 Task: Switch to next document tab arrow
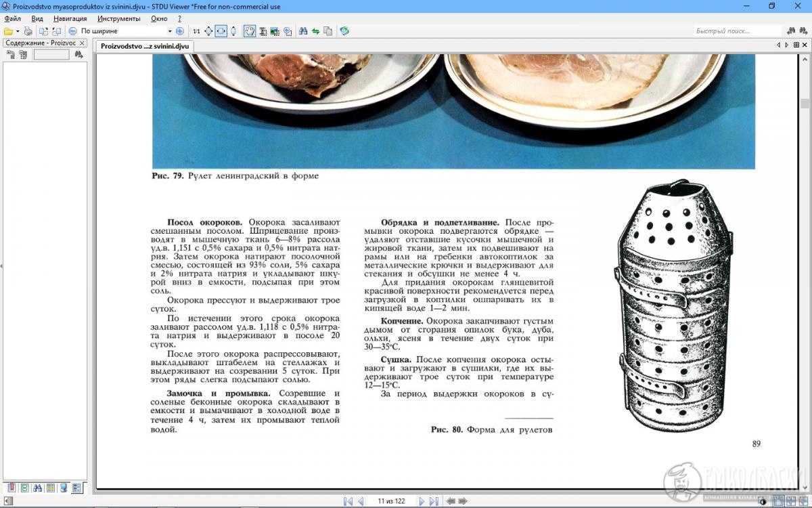pyautogui.click(x=786, y=45)
